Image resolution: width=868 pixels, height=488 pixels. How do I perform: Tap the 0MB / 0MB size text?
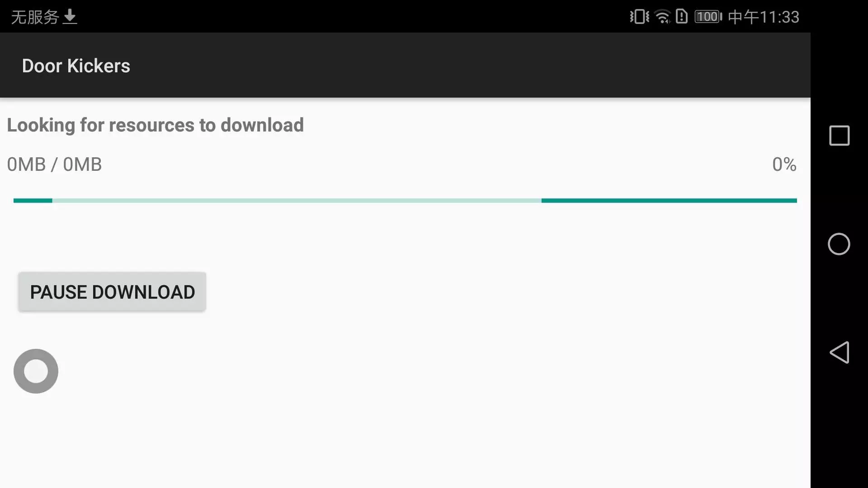[x=54, y=164]
